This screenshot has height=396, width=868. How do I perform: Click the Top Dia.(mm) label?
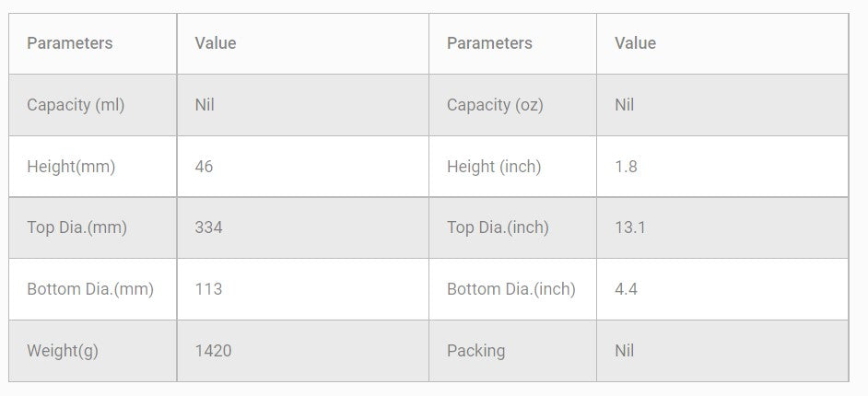tap(76, 227)
